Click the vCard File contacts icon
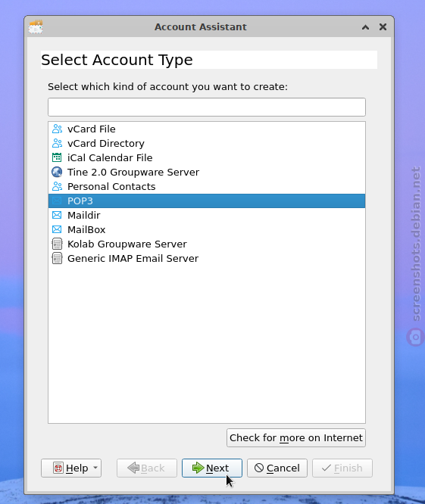This screenshot has width=425, height=504. pos(57,129)
